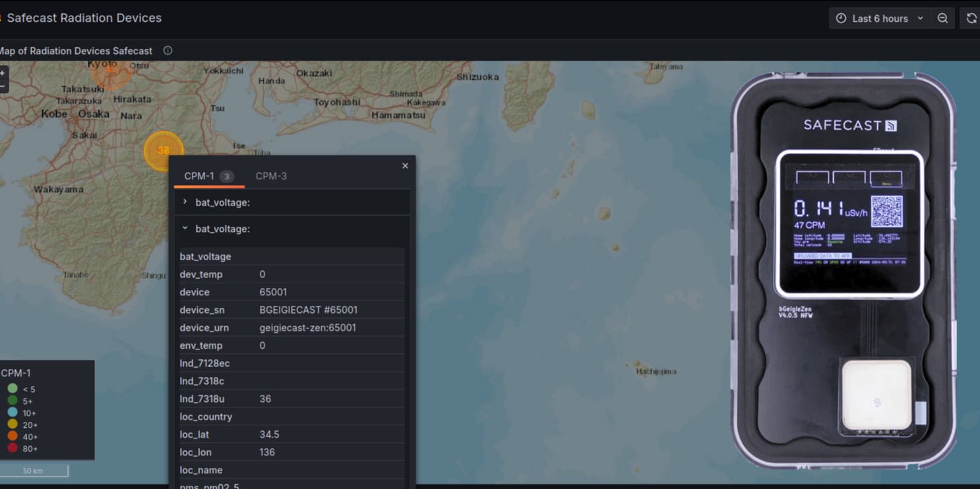Click the 'Safecast Radiation Devices' dashboard title
The height and width of the screenshot is (489, 980).
coord(84,18)
